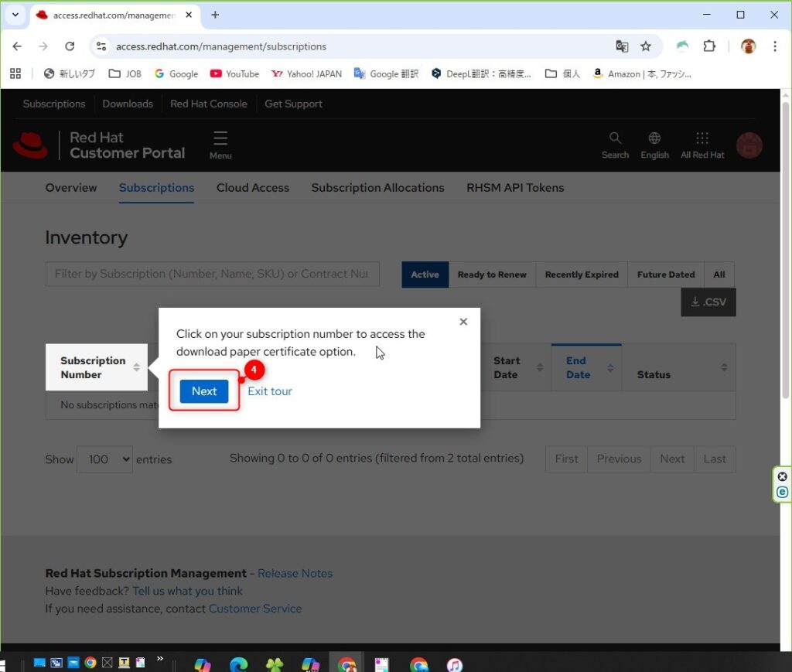Image resolution: width=792 pixels, height=672 pixels.
Task: Open site information icon in address bar
Action: [101, 46]
